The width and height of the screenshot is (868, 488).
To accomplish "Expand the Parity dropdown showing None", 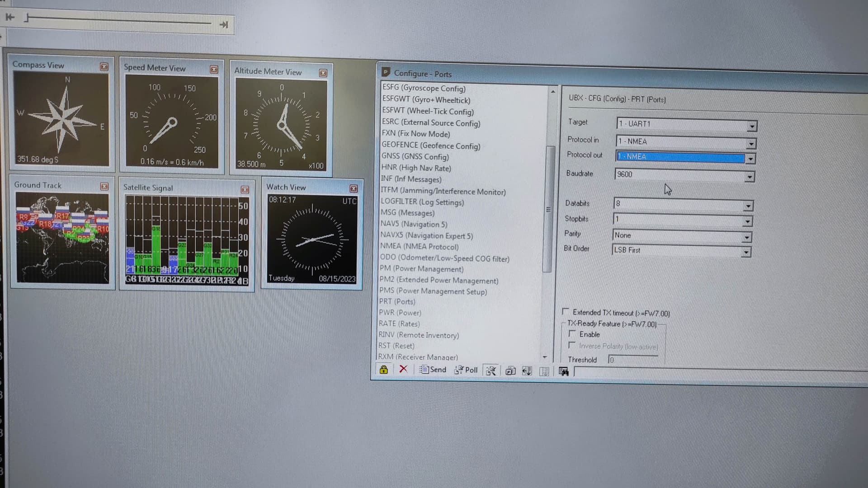I will tap(747, 237).
